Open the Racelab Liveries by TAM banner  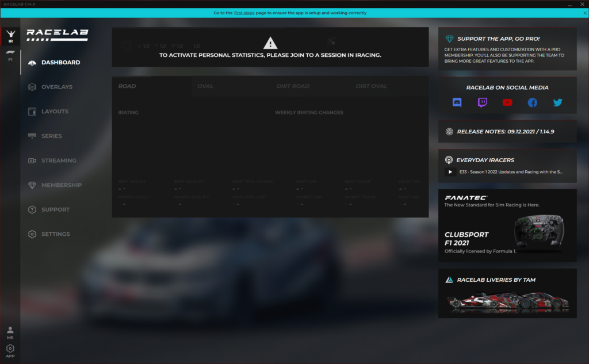click(507, 293)
